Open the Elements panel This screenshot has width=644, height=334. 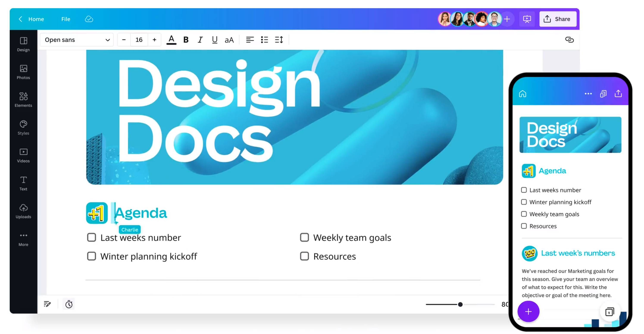coord(23,100)
